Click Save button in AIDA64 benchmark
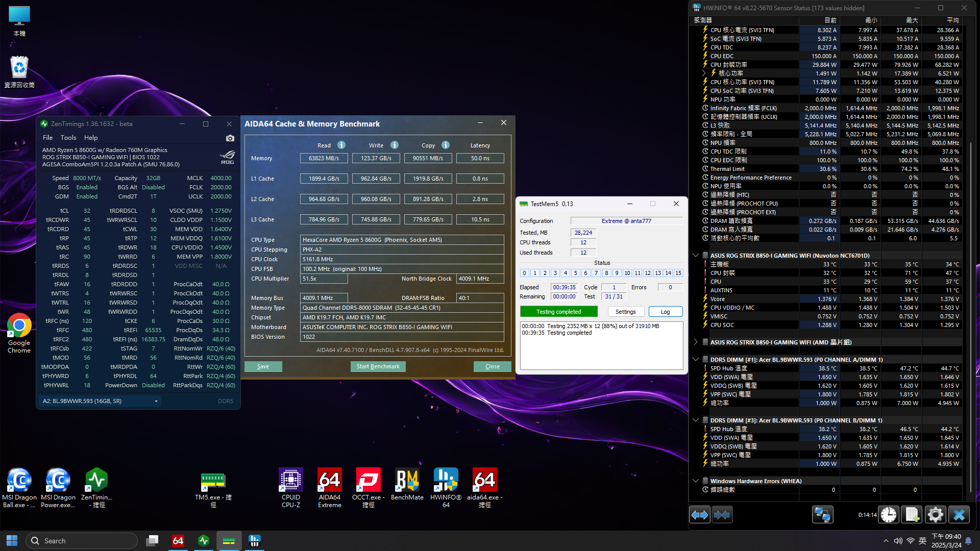The image size is (980, 551). pos(263,366)
